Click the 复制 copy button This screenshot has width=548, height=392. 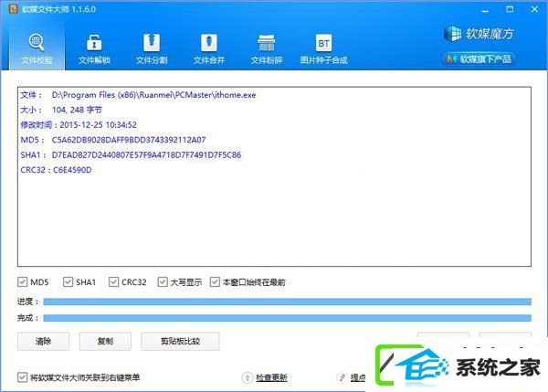[x=105, y=342]
